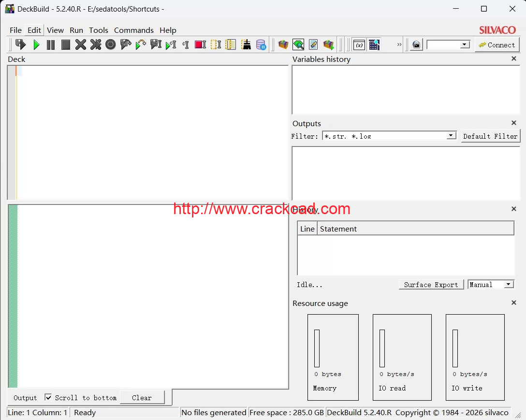Click the green play to text cursor icon
The image size is (526, 420).
coord(171,44)
